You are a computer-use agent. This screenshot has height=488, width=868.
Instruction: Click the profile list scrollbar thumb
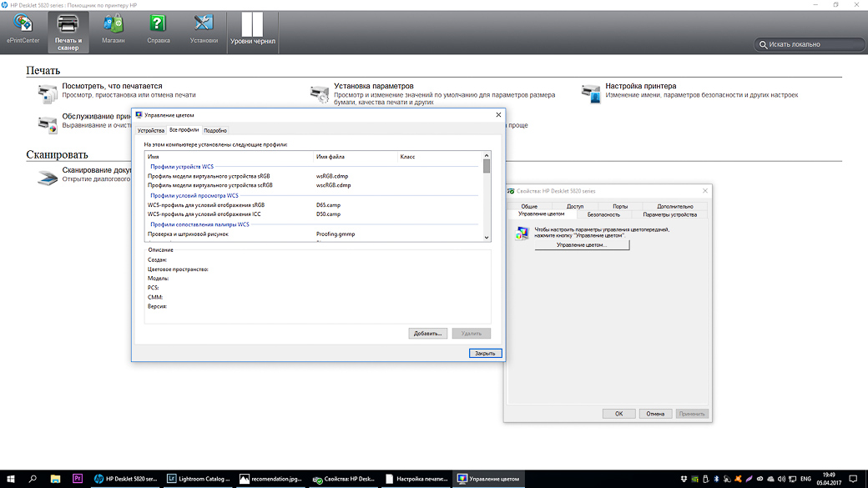(487, 166)
